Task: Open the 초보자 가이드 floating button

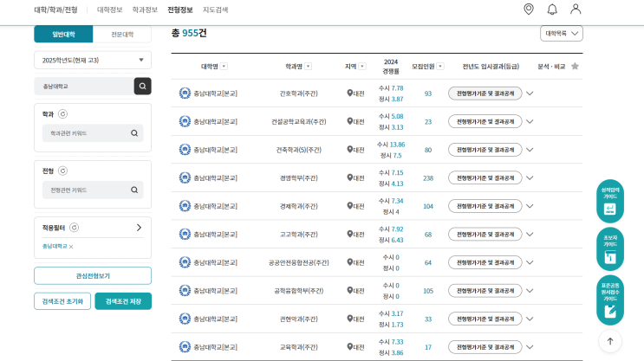Action: coord(610,249)
